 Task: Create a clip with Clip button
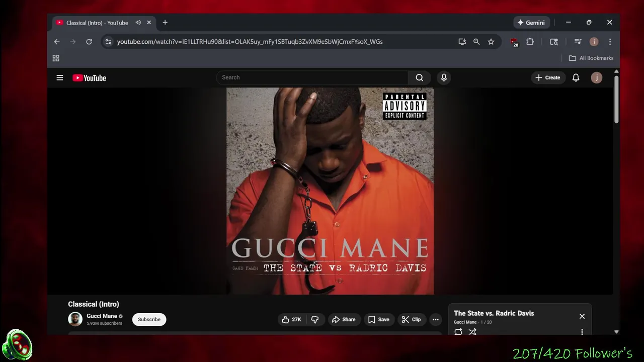coord(412,319)
